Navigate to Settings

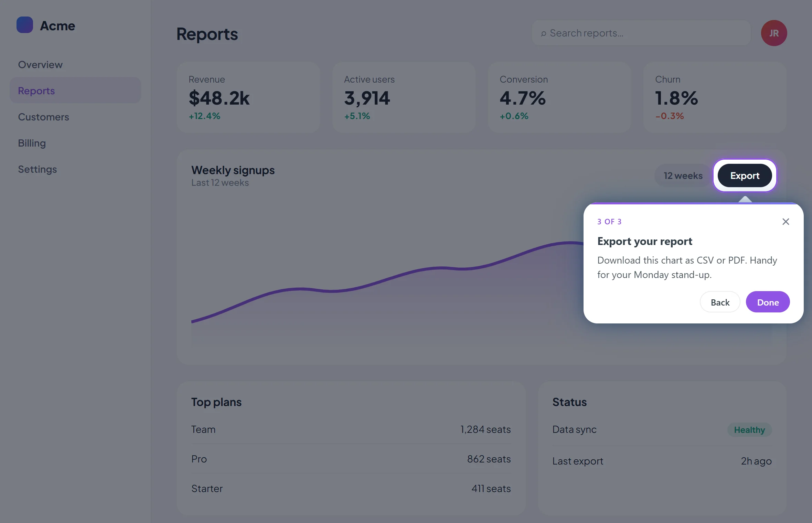click(x=75, y=169)
